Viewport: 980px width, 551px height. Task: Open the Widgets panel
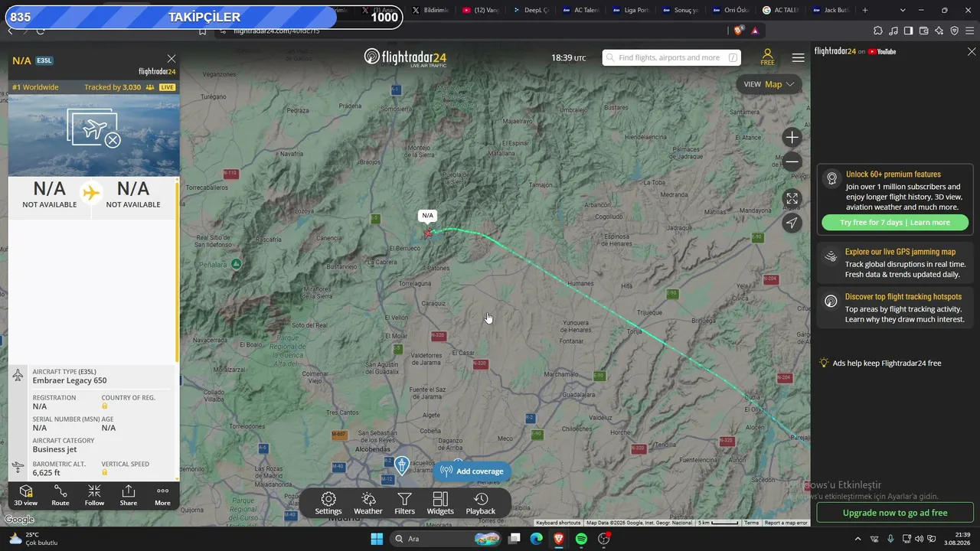point(440,504)
